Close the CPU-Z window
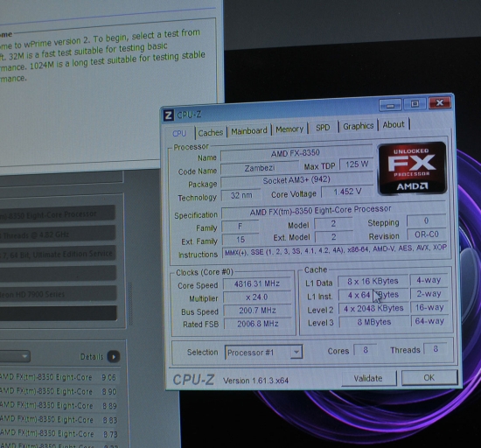The image size is (481, 448). (440, 102)
